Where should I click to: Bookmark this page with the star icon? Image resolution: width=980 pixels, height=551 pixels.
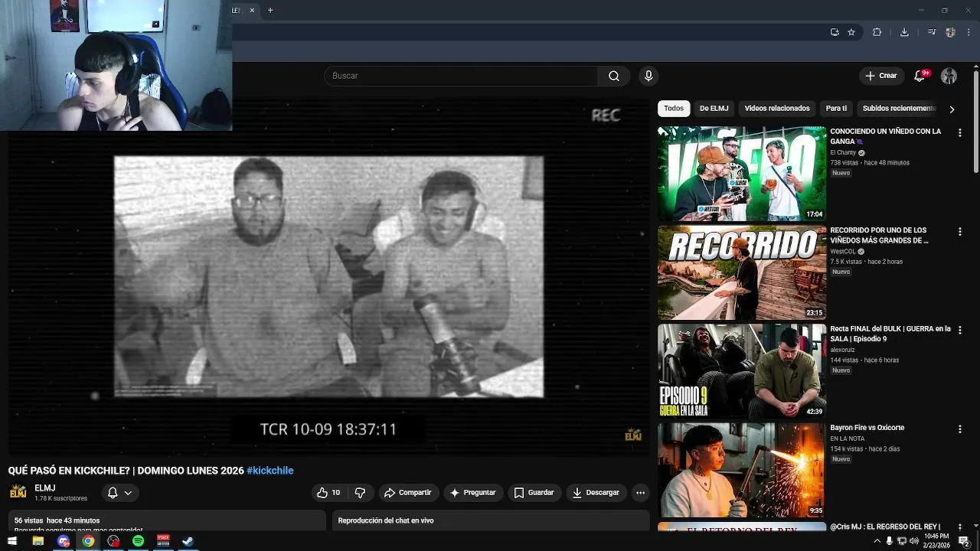coord(851,32)
